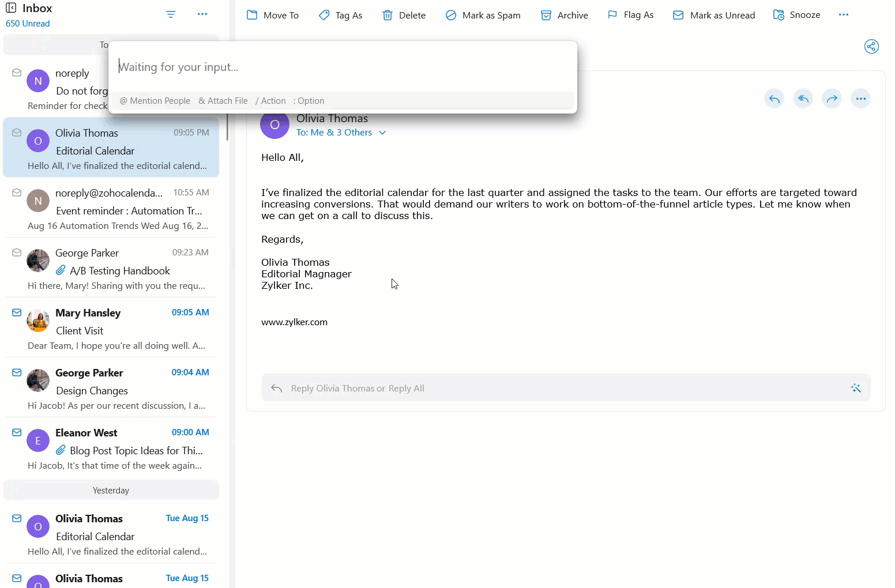895x588 pixels.
Task: Select the Mention People option
Action: (x=155, y=101)
